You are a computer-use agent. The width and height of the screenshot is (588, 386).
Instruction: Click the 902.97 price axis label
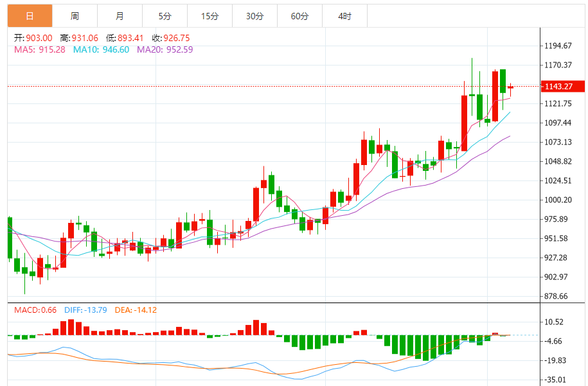[556, 277]
